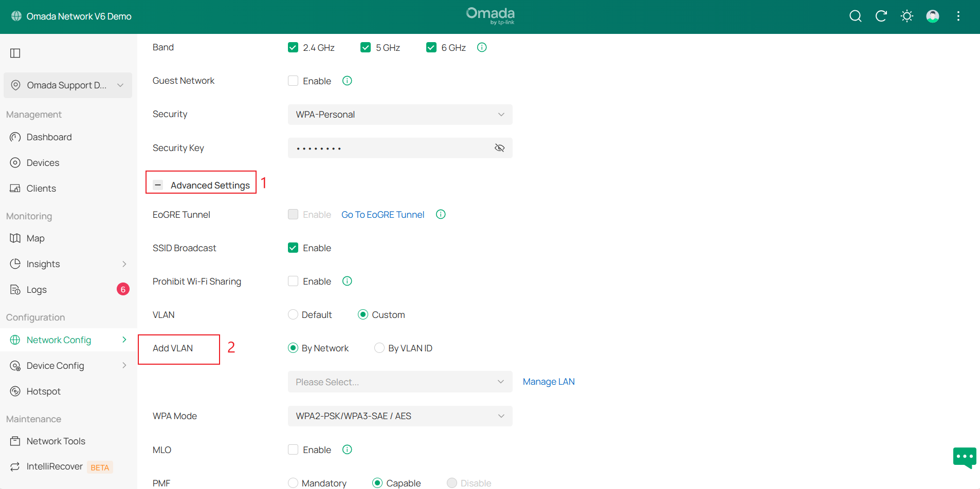980x489 pixels.
Task: Collapse the sidebar using panel icon
Action: click(15, 53)
